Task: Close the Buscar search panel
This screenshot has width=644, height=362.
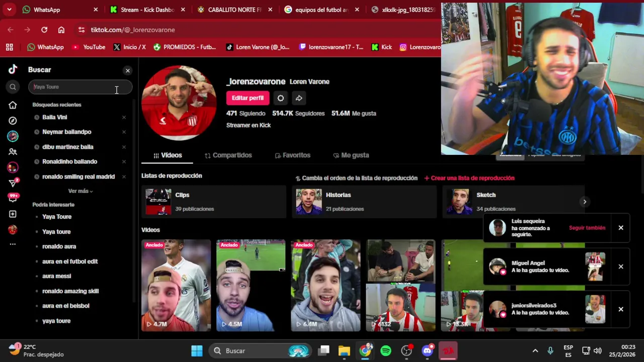Action: [x=127, y=70]
